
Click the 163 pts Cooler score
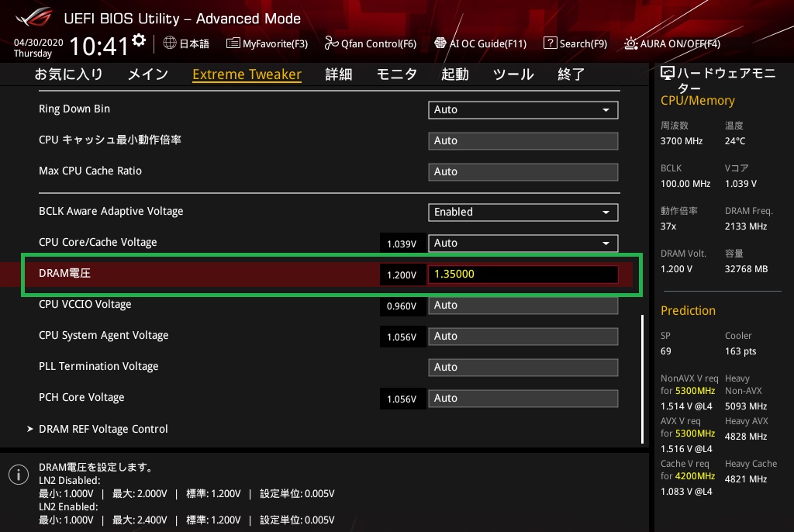click(740, 351)
